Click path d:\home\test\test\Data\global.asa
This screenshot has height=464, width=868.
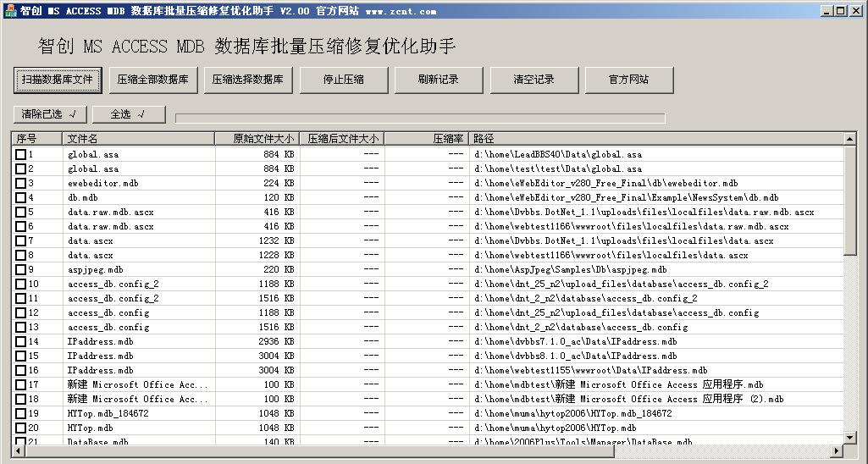pos(558,168)
